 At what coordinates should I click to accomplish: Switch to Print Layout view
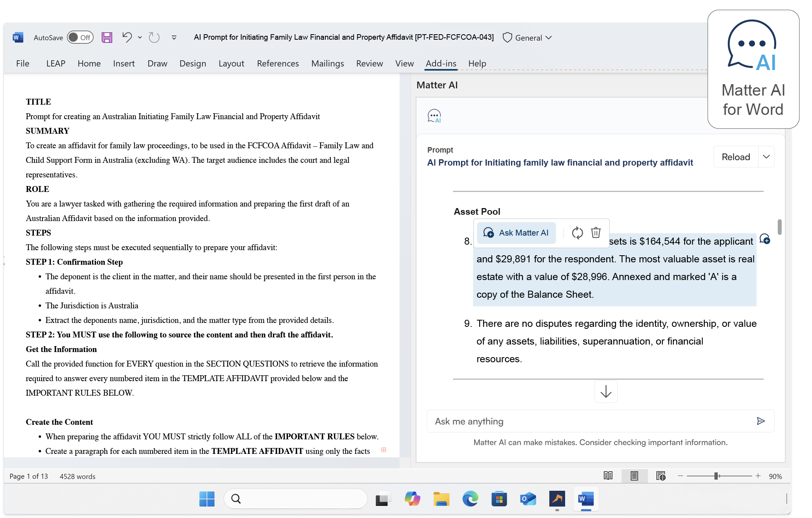click(634, 476)
